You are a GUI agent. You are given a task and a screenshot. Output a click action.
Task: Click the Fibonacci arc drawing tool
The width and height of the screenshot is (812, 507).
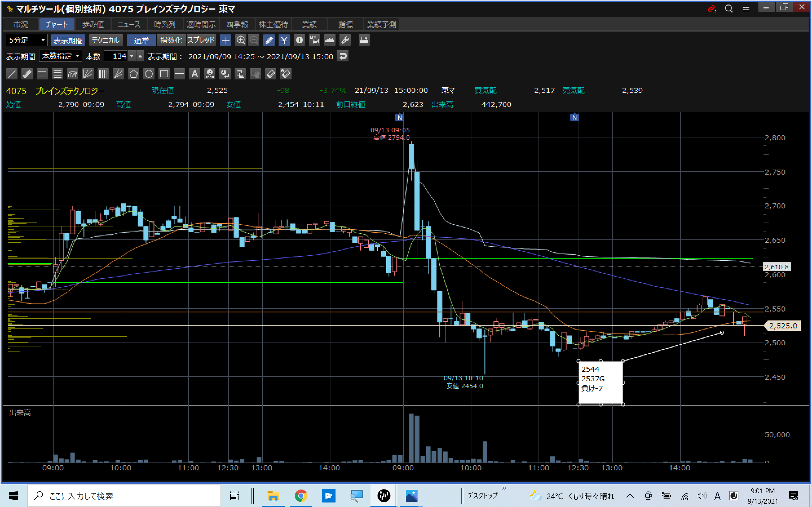click(x=72, y=74)
